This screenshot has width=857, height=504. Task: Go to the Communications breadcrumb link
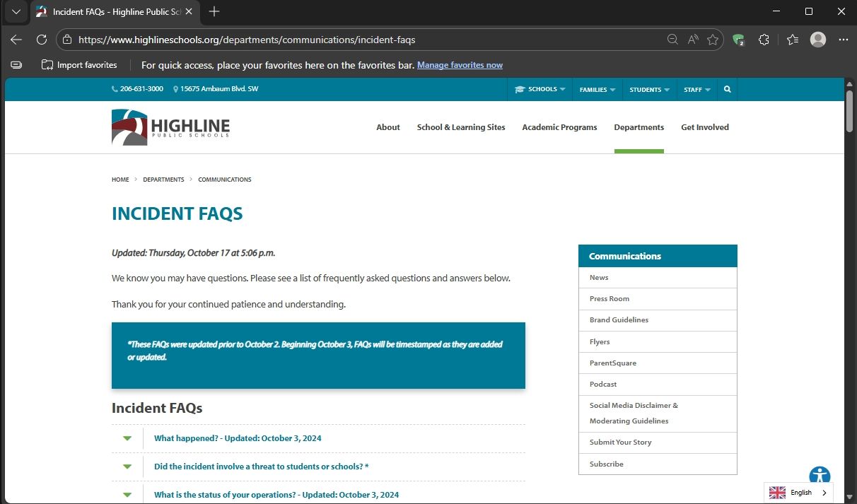(225, 180)
